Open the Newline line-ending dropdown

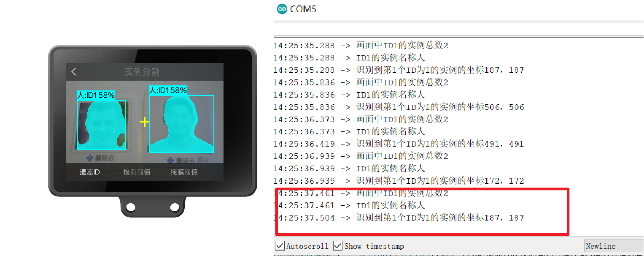click(x=614, y=246)
